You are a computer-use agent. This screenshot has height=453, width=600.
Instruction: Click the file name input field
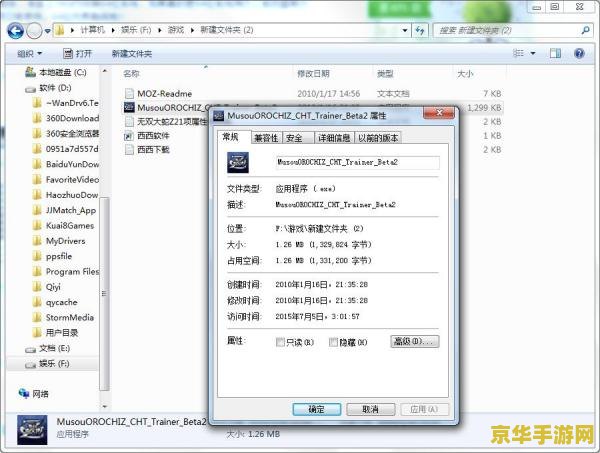point(356,161)
